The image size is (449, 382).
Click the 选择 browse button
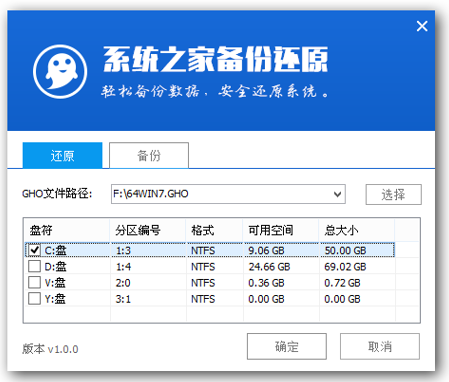(394, 194)
